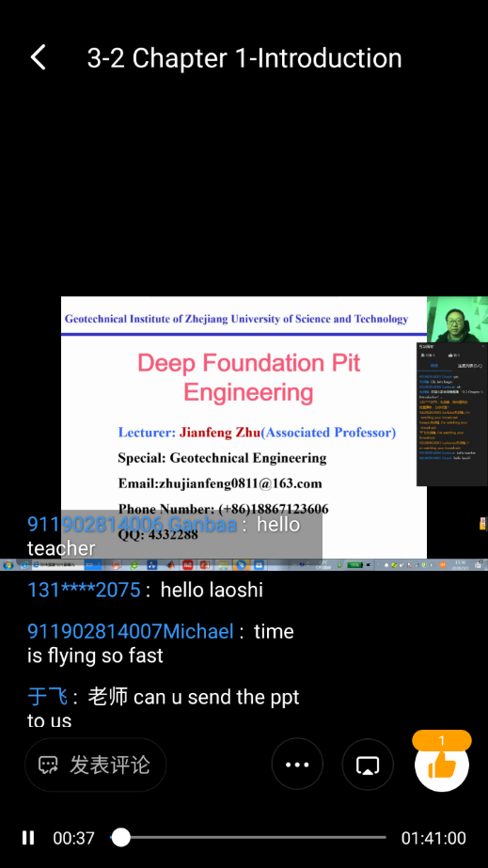Click the Windows Start orb in recorded taskbar
Viewport: 488px width, 868px height.
[8, 565]
